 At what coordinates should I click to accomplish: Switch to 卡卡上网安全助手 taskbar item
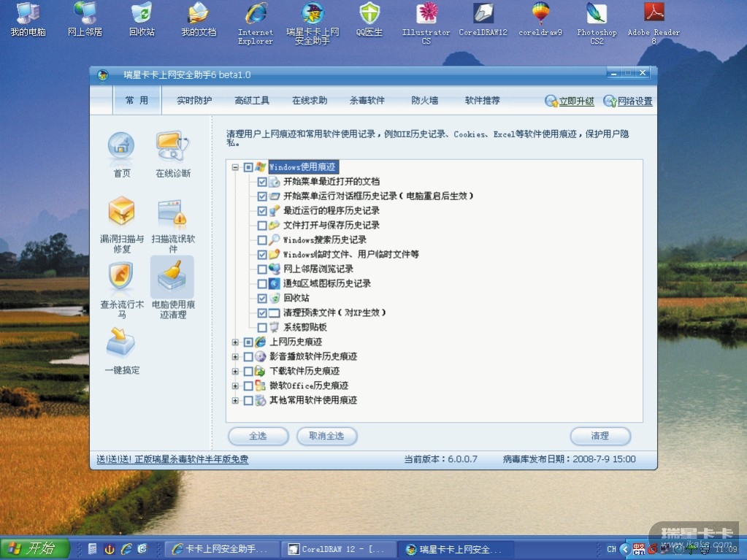point(222,549)
